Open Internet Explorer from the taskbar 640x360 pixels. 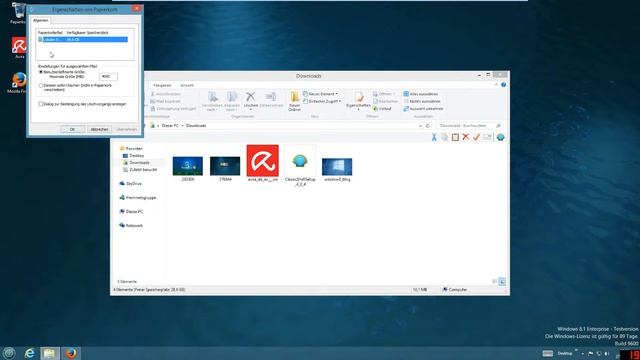point(29,353)
